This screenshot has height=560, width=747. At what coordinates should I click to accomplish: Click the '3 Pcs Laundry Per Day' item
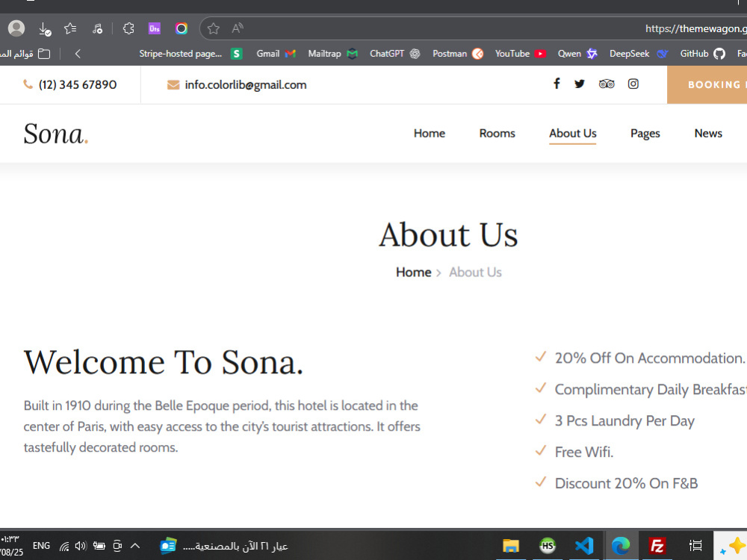pyautogui.click(x=624, y=421)
